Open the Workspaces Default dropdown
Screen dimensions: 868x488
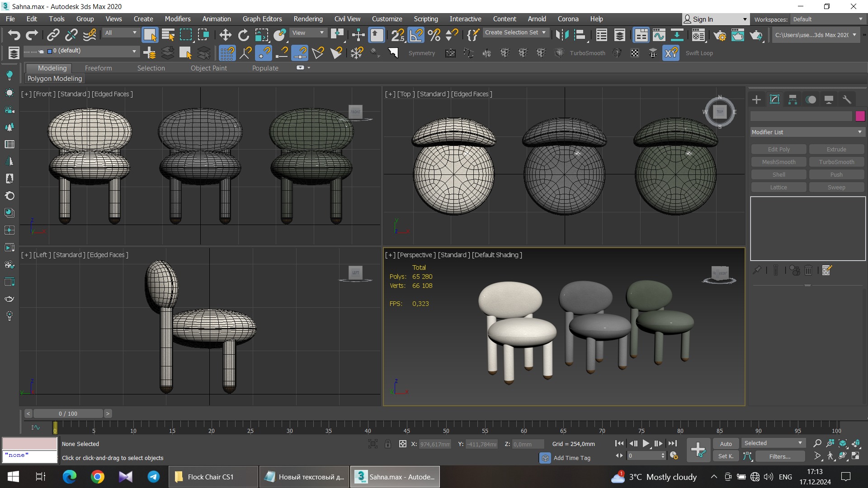(x=828, y=19)
